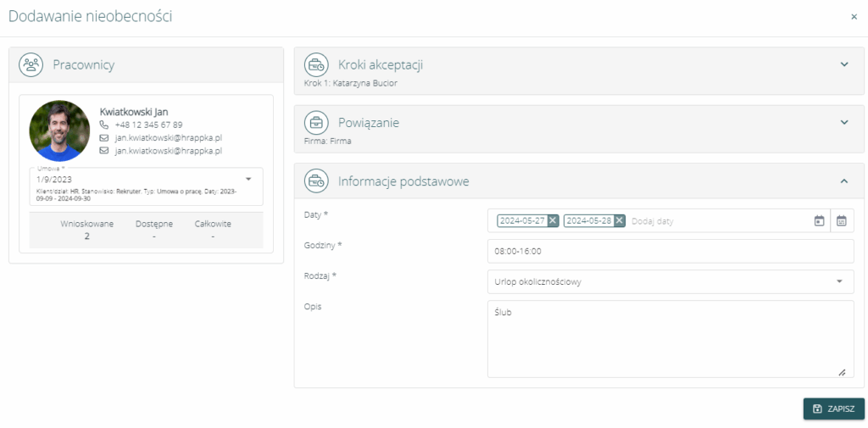Remove the 2024-05-28 date chip
Image resolution: width=868 pixels, height=428 pixels.
click(620, 220)
